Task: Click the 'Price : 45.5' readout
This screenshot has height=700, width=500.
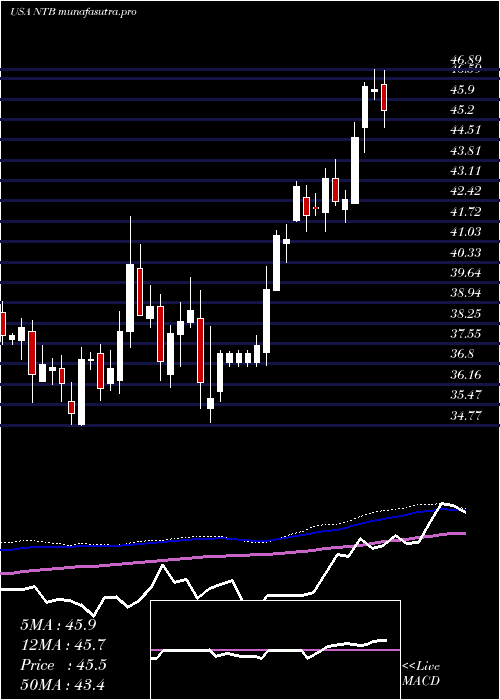Action: pos(63,665)
